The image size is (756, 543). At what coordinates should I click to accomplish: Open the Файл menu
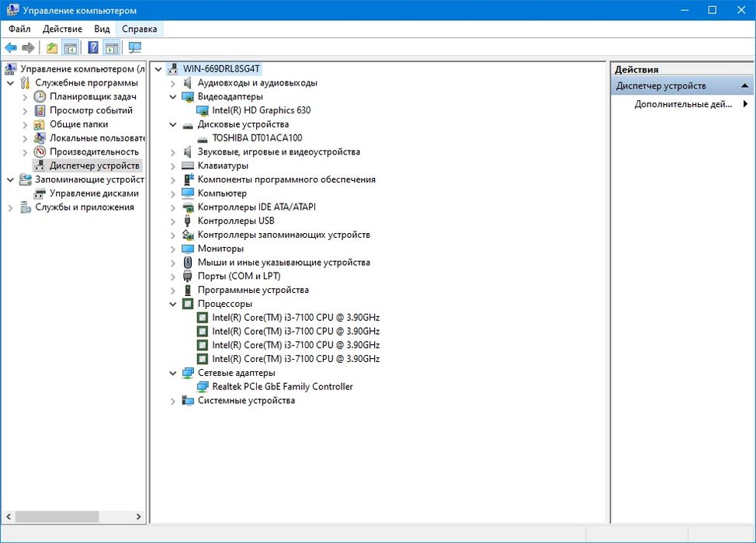[19, 29]
